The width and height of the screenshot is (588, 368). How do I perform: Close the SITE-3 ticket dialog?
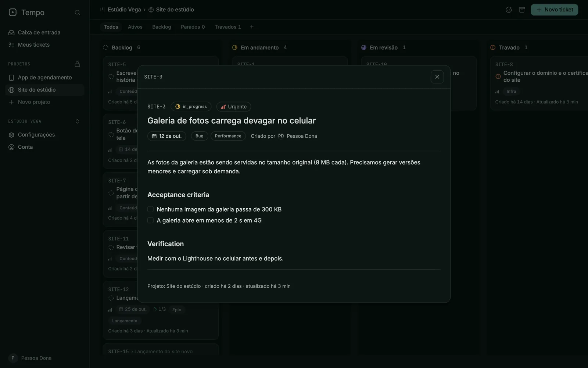tap(437, 77)
